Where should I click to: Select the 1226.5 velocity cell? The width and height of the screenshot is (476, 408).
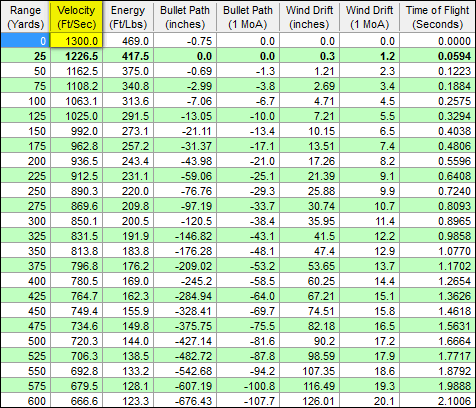[76, 56]
